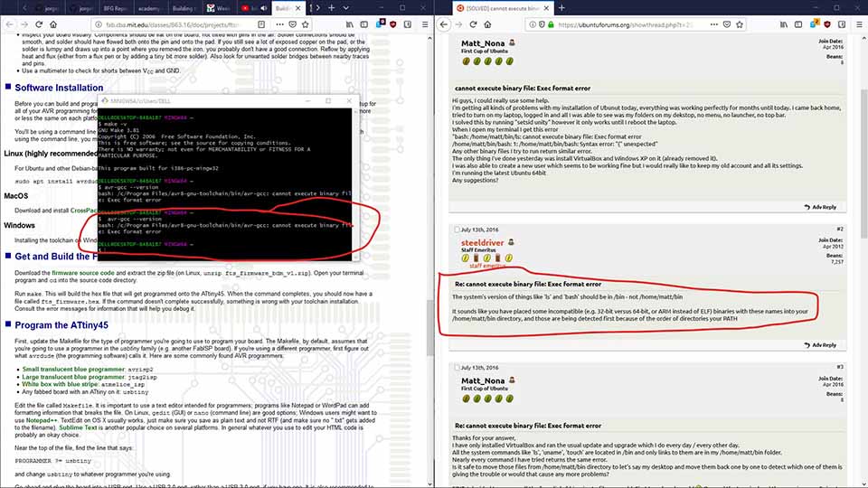Save MIT page to Pocket
The width and height of the screenshot is (868, 488).
click(x=292, y=24)
